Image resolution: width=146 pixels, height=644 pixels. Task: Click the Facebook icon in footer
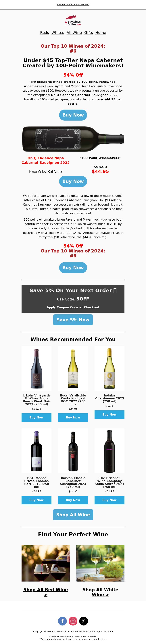coord(62,621)
